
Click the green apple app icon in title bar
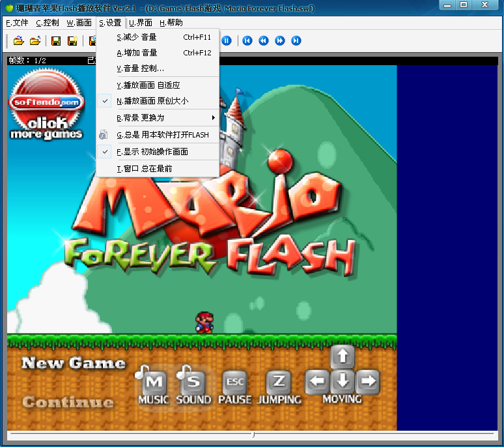click(x=9, y=8)
